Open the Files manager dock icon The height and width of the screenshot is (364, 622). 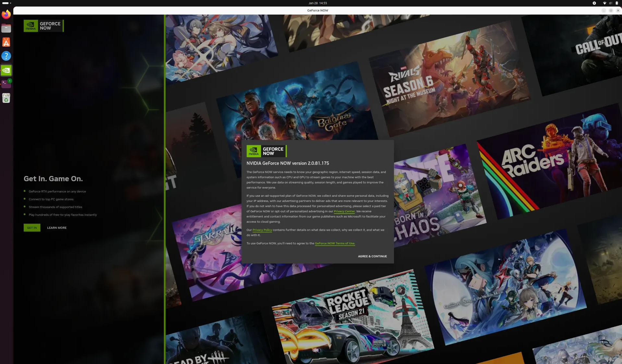(6, 28)
